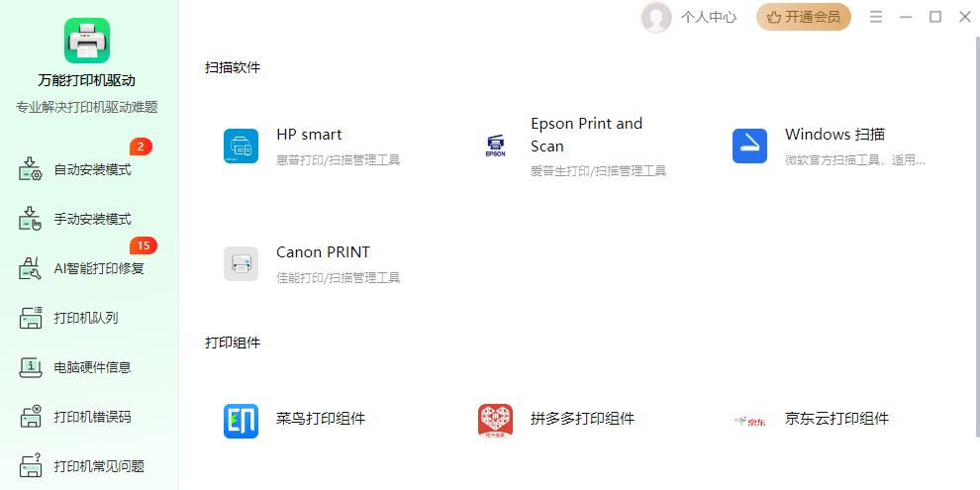Select the 菜鸟打印组件 icon

coord(241,422)
